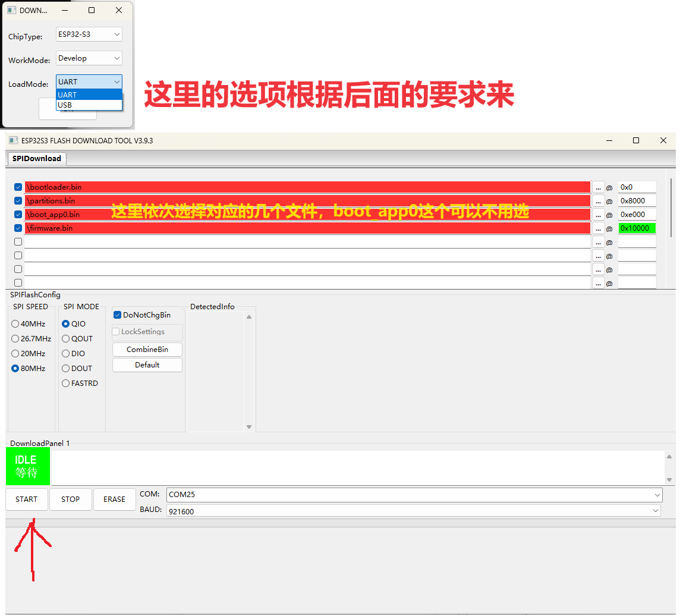Click browse button for partitions.bin row
The height and width of the screenshot is (616, 680).
point(598,201)
